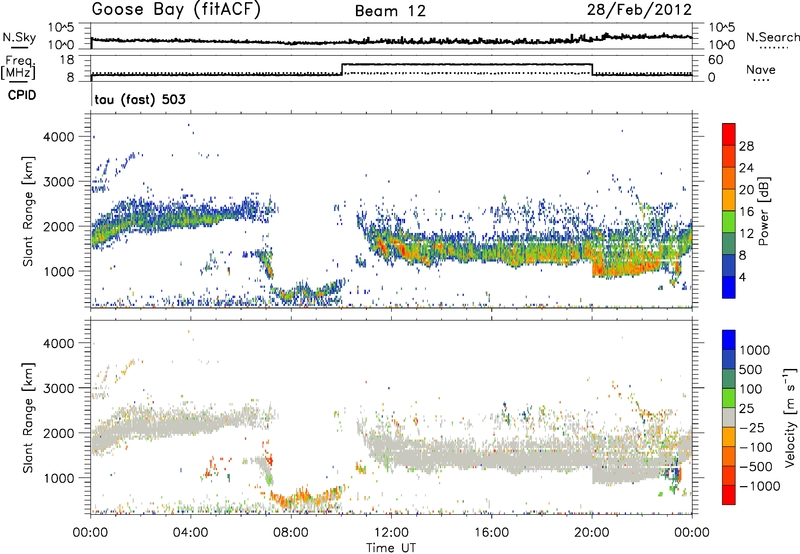The width and height of the screenshot is (800, 554).
Task: Click the frequency step-up plateau line
Action: [467, 64]
